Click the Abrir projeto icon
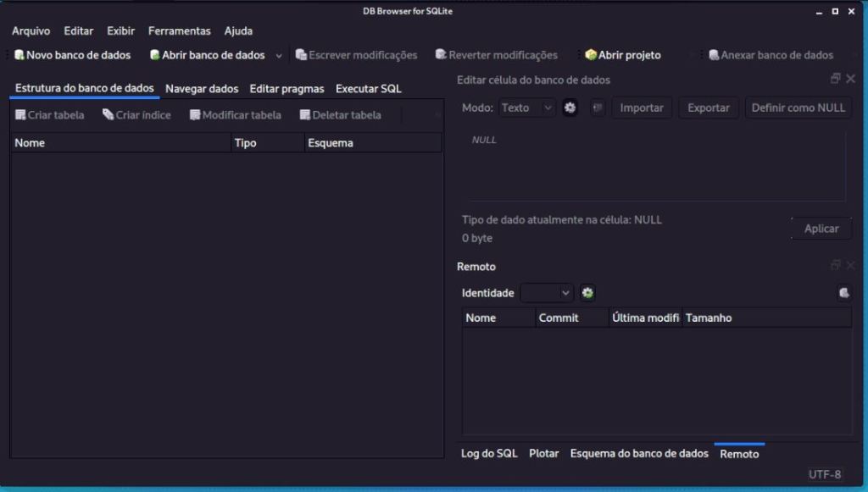Viewport: 868px width, 492px height. pos(591,55)
